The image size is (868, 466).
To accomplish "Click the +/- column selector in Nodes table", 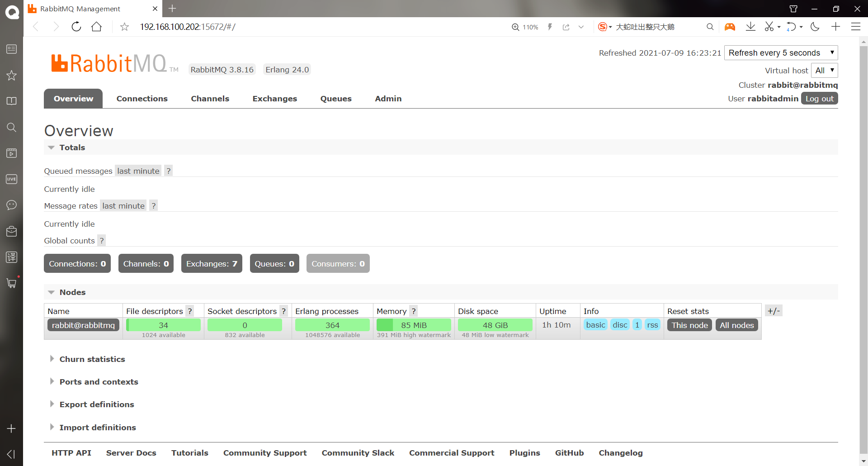I will coord(774,310).
